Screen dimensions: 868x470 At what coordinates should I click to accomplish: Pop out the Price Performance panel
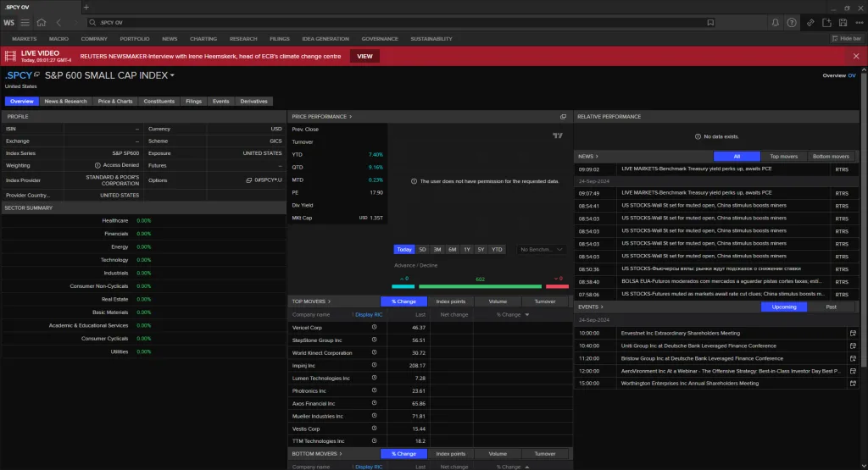pos(563,117)
